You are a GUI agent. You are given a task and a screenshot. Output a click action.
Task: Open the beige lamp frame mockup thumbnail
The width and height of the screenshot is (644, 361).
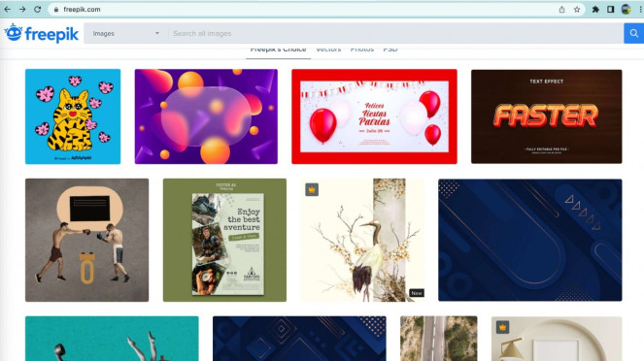click(557, 339)
